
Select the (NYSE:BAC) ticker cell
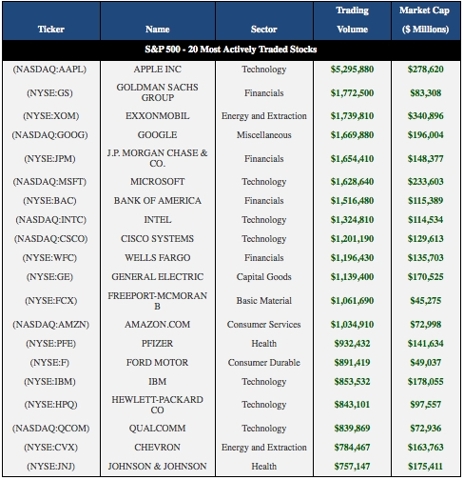[x=50, y=201]
